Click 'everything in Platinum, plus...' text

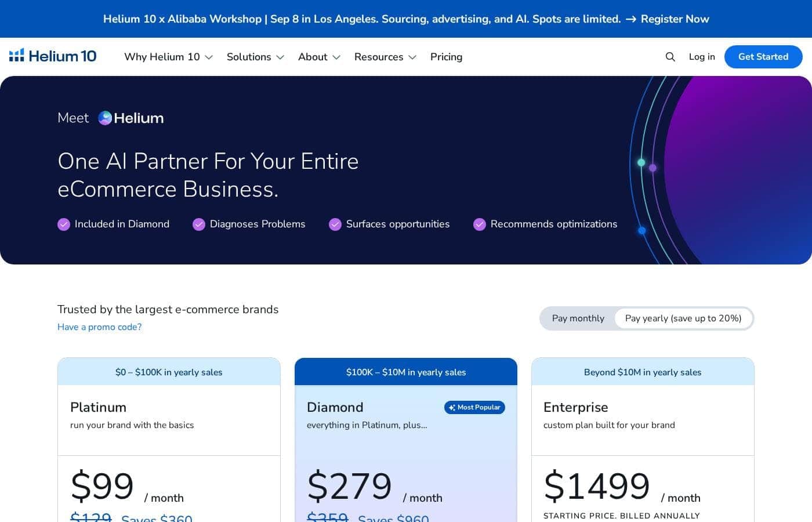click(x=367, y=425)
